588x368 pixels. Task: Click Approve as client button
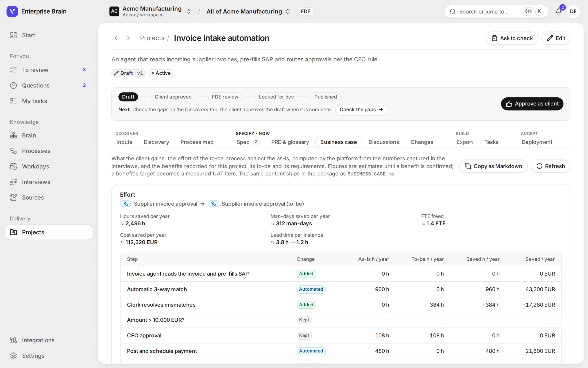point(532,104)
